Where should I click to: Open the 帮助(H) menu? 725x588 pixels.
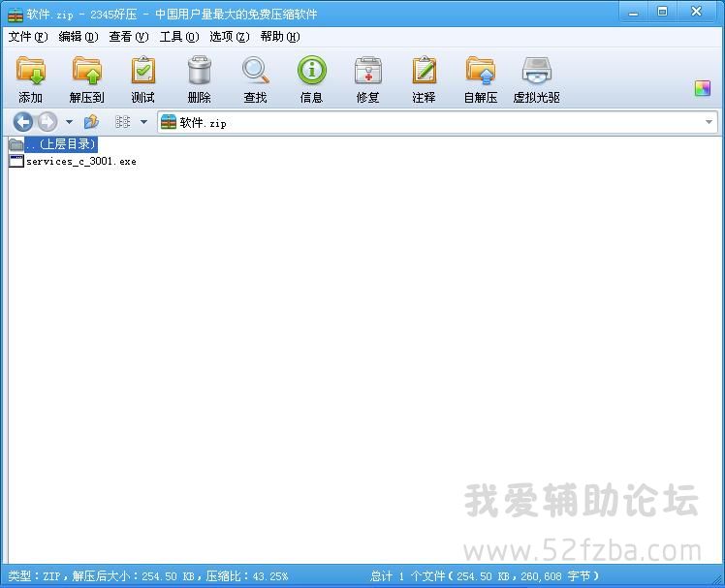[280, 37]
